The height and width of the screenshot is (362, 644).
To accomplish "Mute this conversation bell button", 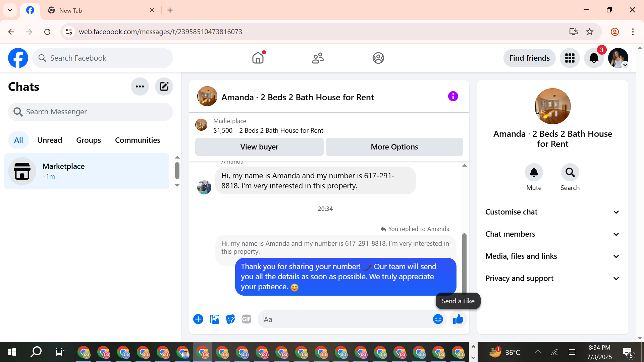I will pos(534,173).
